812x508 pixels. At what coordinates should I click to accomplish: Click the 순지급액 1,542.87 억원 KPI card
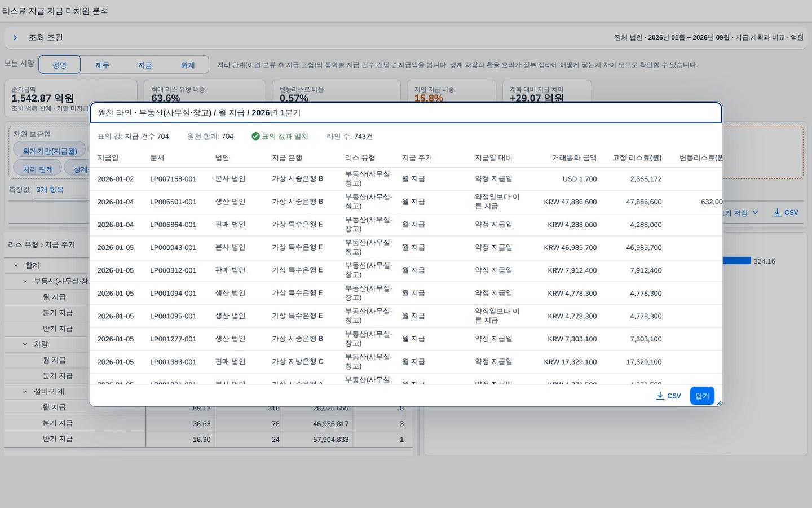70,91
